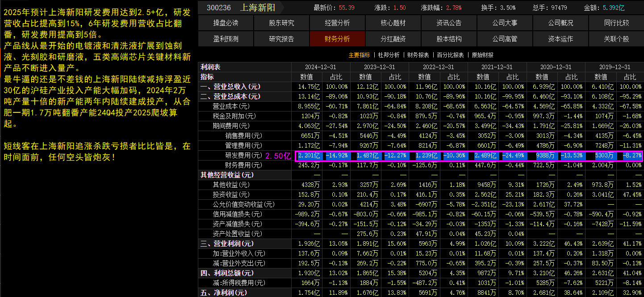Select the 2023-12-31 column header
The width and height of the screenshot is (644, 297).
tap(380, 67)
